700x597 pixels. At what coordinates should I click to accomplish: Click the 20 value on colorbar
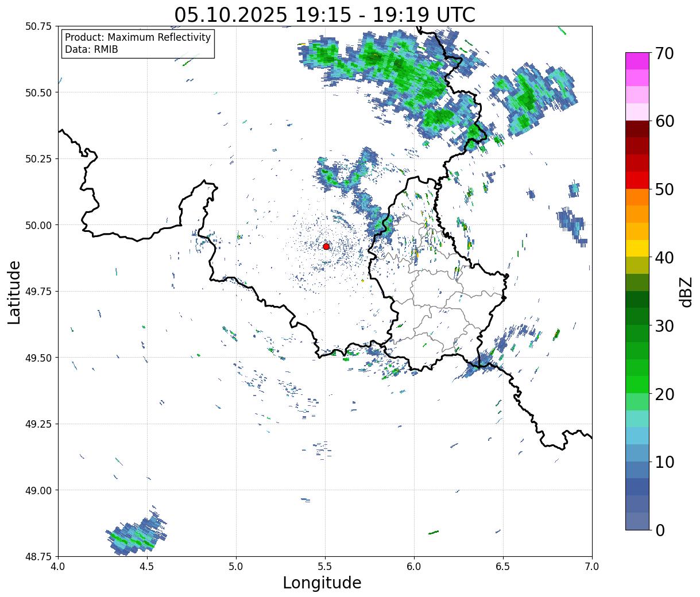pos(664,394)
